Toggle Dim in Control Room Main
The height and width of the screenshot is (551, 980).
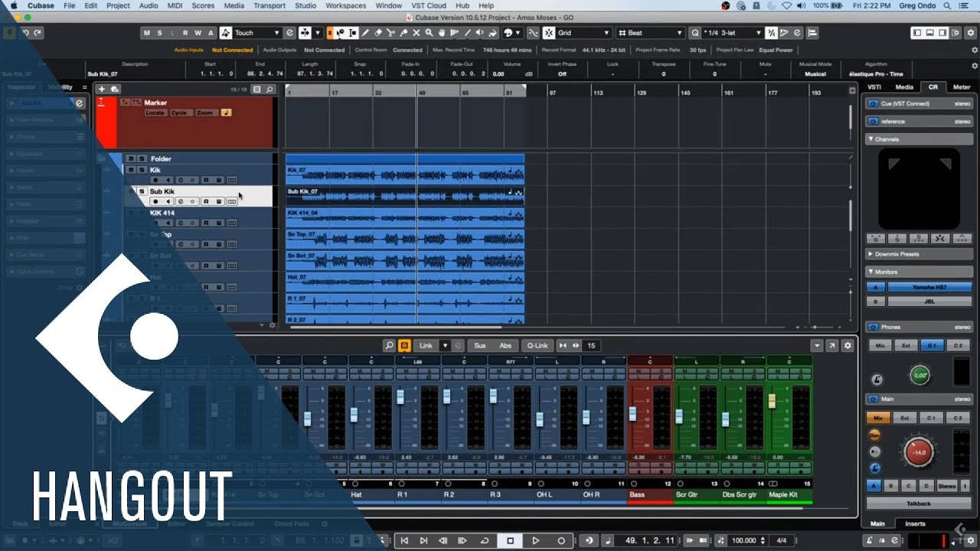coord(874,435)
